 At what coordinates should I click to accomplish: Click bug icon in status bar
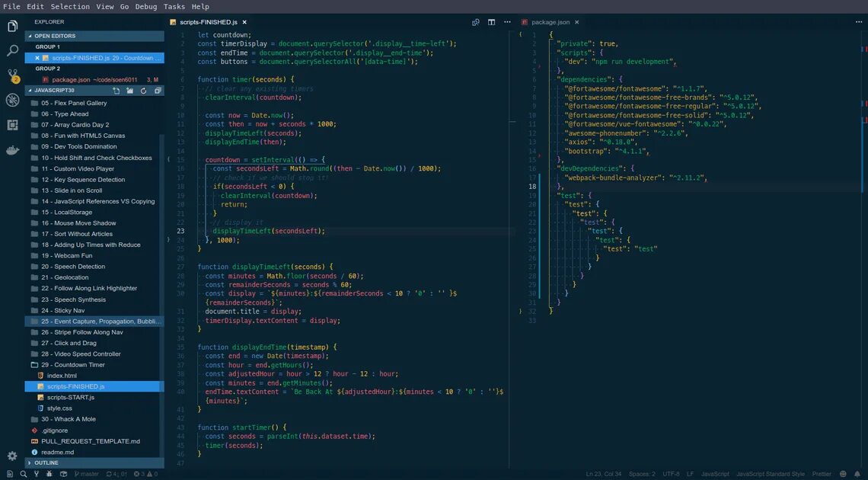coord(49,474)
